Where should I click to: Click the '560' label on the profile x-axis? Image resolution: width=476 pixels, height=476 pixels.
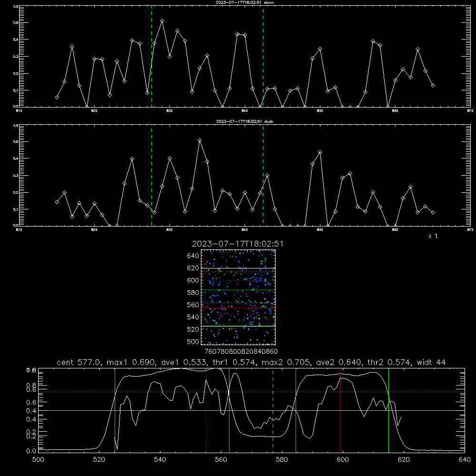coord(221,460)
